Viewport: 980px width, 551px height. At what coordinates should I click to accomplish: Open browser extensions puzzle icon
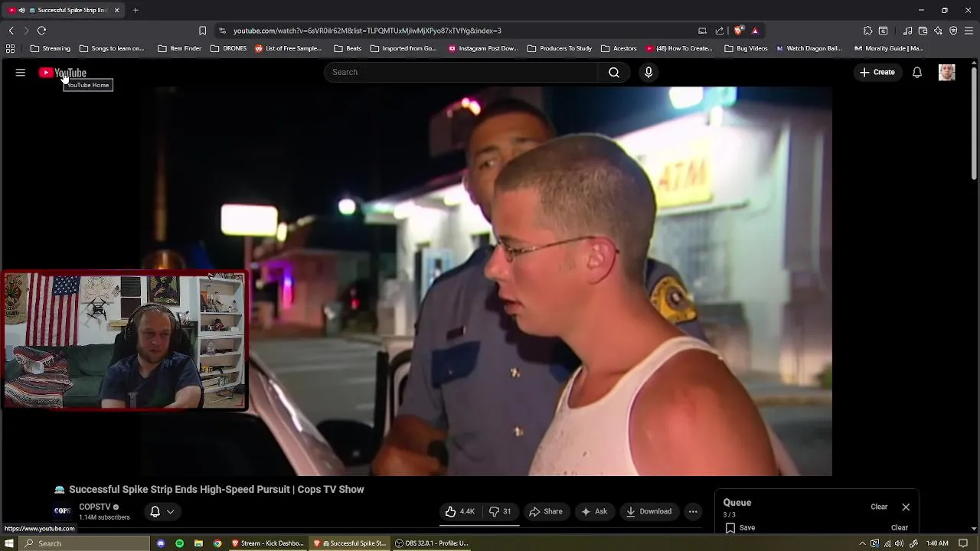(x=867, y=31)
